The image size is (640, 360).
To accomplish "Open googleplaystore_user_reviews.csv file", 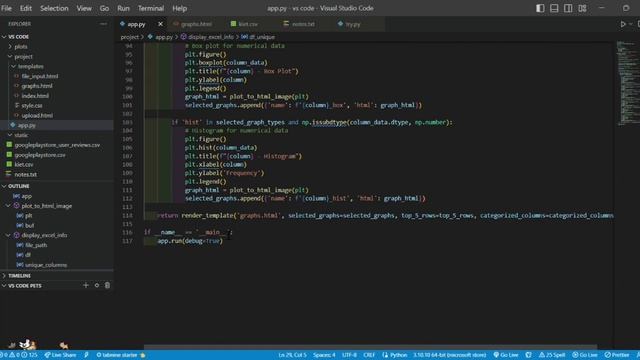I will pyautogui.click(x=57, y=145).
